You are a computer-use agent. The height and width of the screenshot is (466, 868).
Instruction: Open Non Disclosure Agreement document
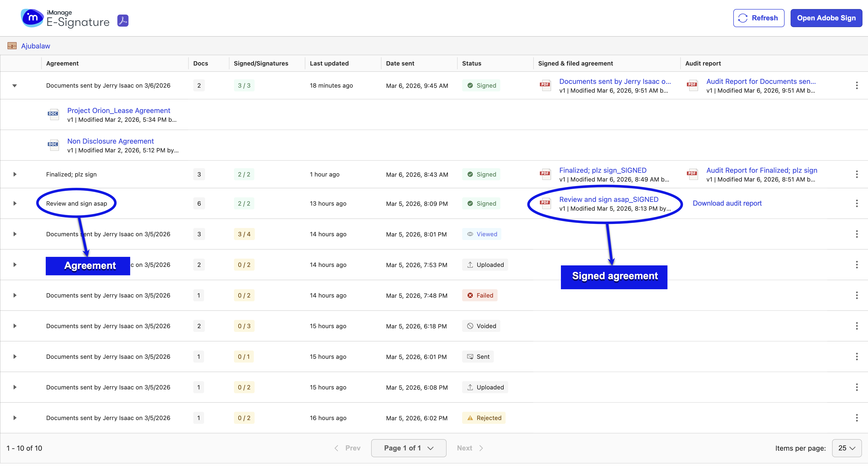click(x=111, y=141)
